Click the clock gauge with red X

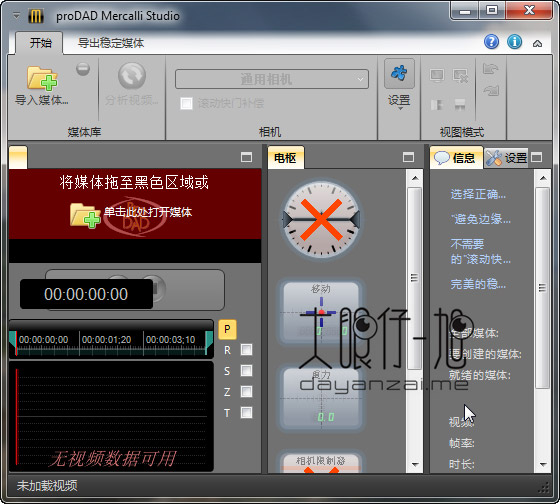click(x=321, y=219)
